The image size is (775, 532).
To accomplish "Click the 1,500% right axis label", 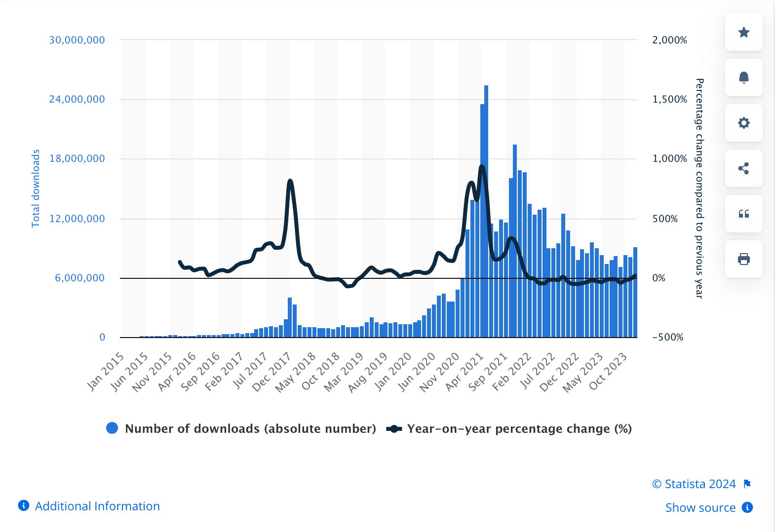I will pyautogui.click(x=670, y=99).
